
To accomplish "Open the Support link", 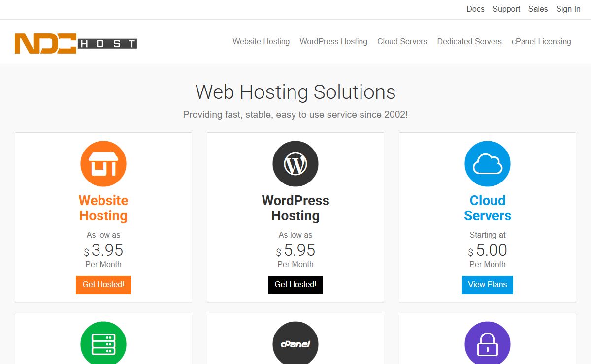I will pos(506,9).
